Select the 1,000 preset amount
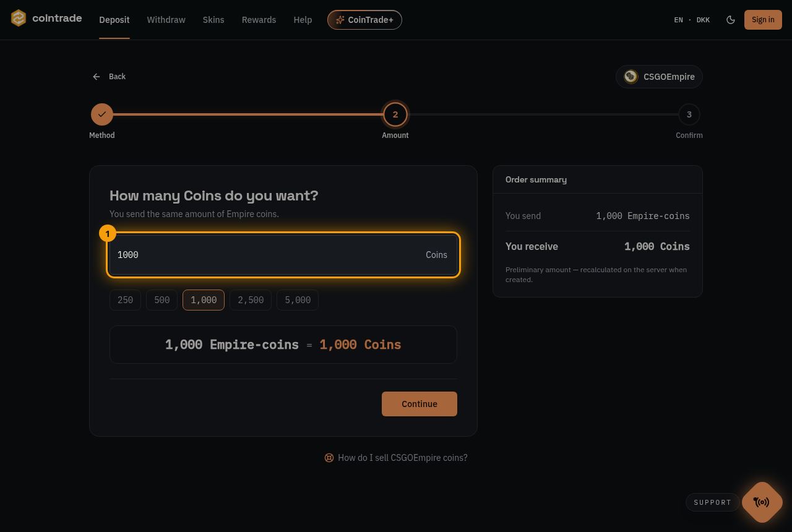Image resolution: width=792 pixels, height=532 pixels. [x=204, y=300]
